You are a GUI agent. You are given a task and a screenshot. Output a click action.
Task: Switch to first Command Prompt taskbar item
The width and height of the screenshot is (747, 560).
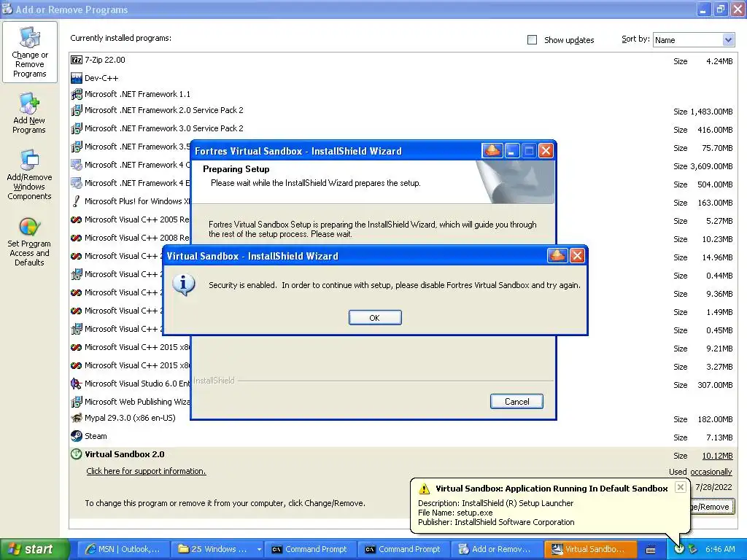point(310,549)
